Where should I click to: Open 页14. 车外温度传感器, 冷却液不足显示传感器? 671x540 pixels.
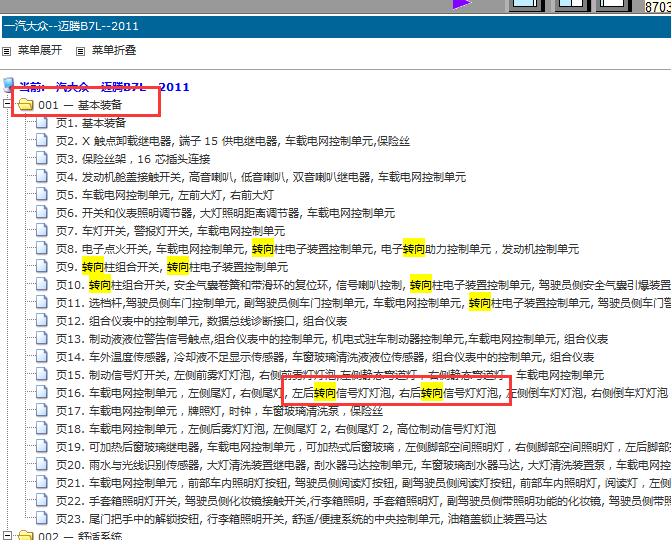(325, 357)
